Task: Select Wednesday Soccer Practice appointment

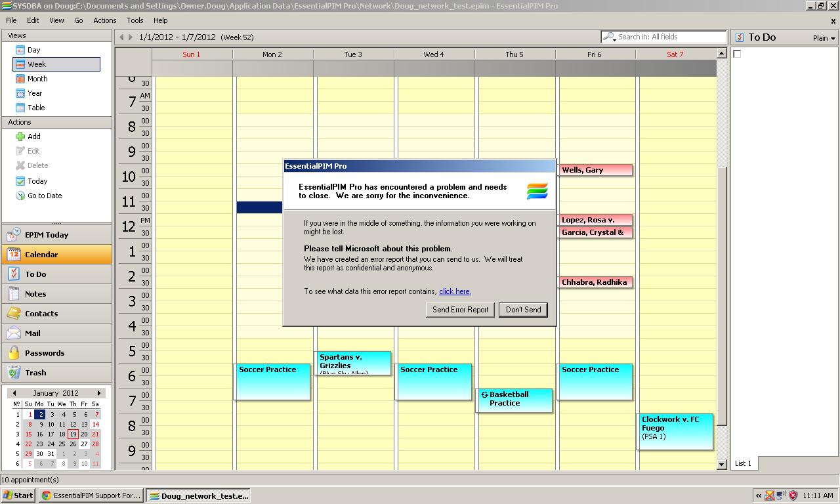Action: pos(434,382)
